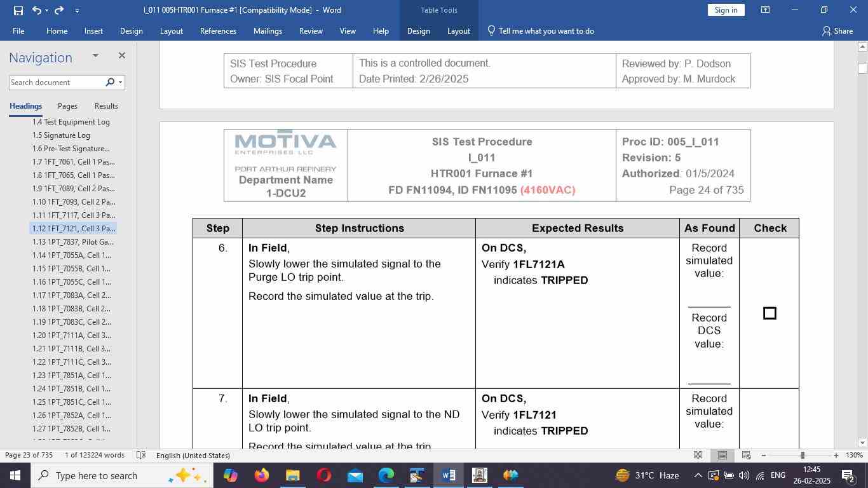Open Table Tools Design tab

point(418,30)
